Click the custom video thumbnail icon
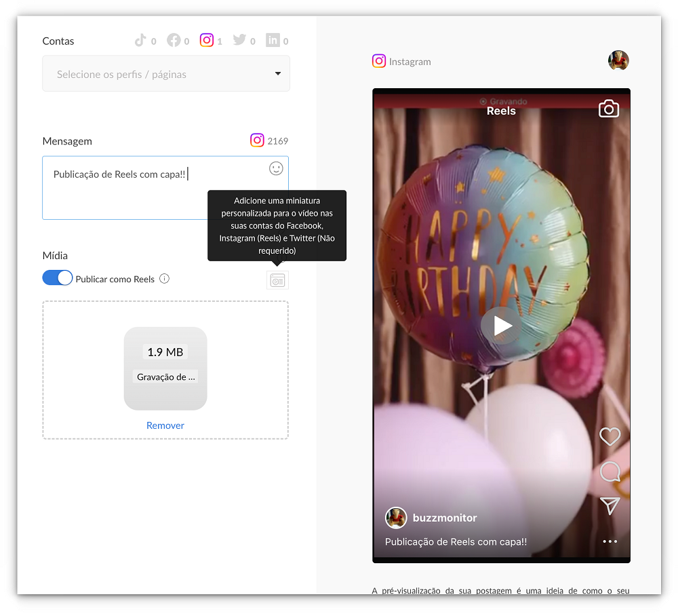This screenshot has width=678, height=616. coord(277,280)
